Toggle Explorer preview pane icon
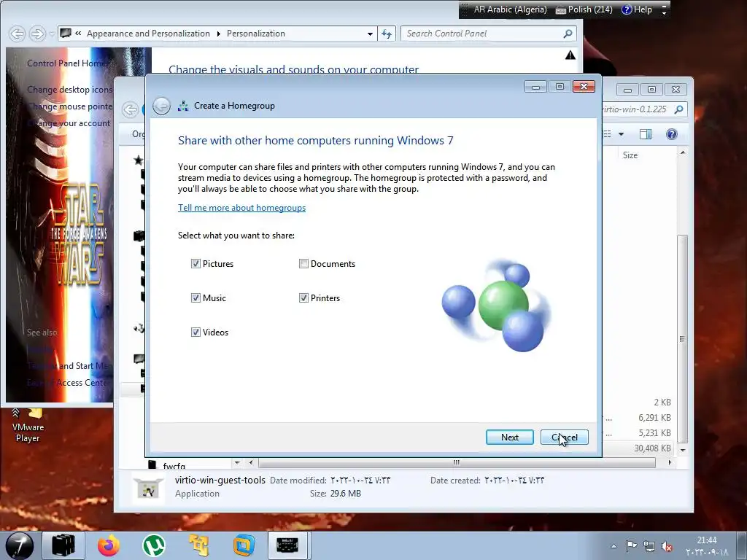Screen dimensions: 747x560 tap(646, 134)
